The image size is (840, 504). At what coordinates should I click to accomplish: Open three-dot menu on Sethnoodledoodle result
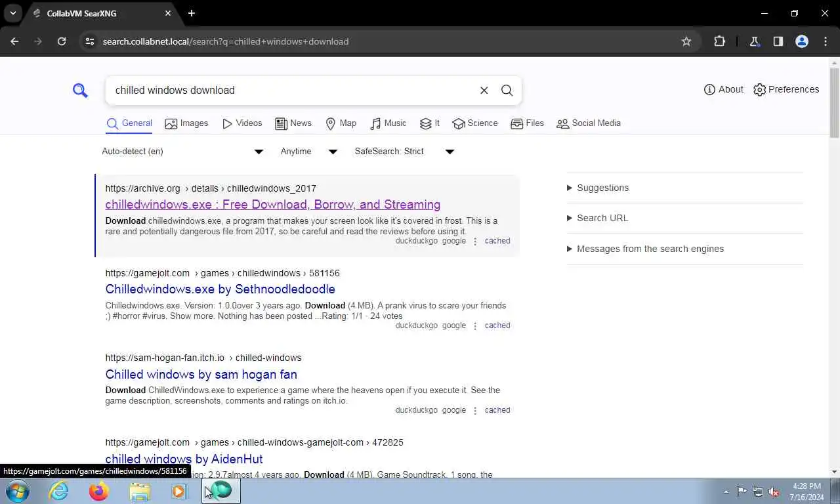click(x=475, y=326)
